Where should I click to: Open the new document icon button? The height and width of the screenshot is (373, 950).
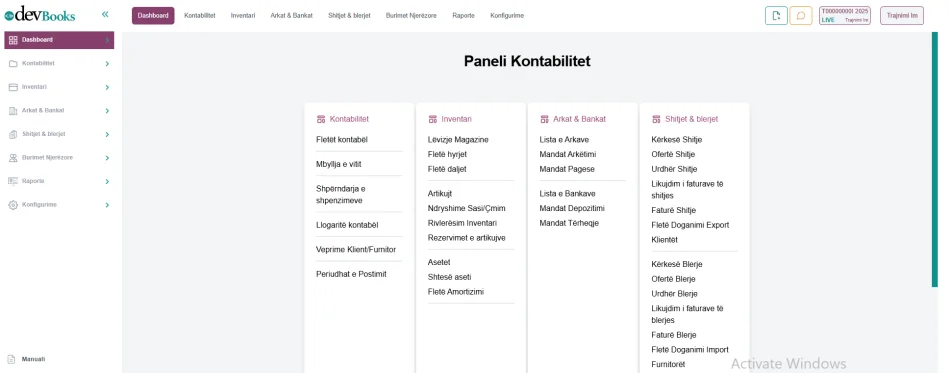(x=776, y=16)
